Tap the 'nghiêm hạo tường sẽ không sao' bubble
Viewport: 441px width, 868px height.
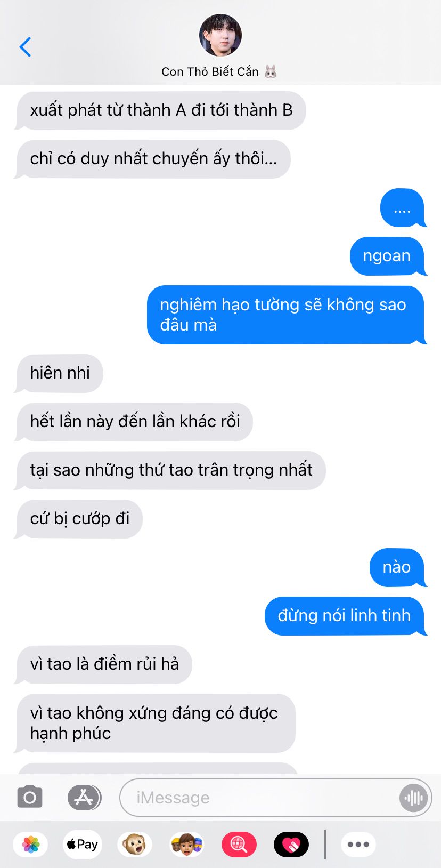(x=286, y=315)
